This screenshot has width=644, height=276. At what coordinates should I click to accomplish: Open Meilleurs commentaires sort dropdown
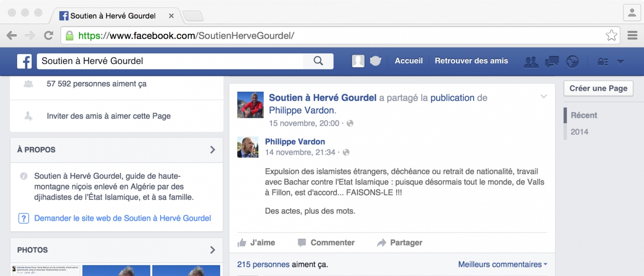pos(503,264)
